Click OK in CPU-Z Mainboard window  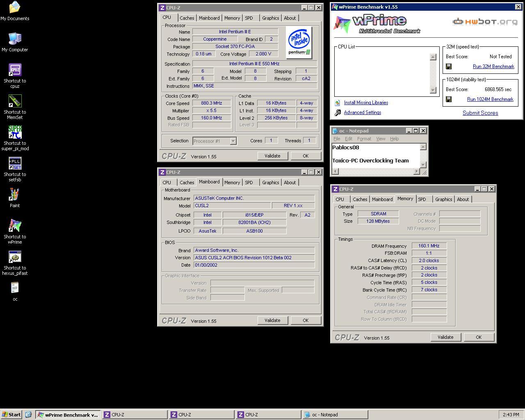[x=306, y=320]
